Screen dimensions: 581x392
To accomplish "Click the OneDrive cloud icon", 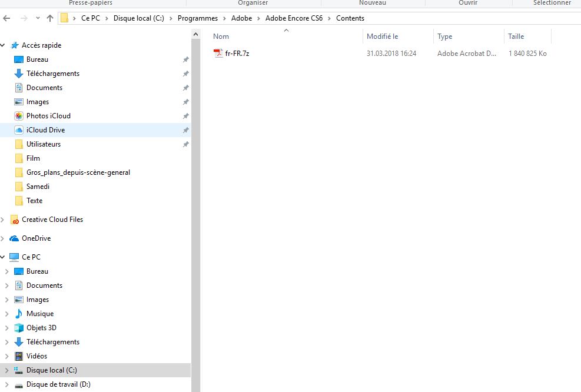I will (14, 238).
